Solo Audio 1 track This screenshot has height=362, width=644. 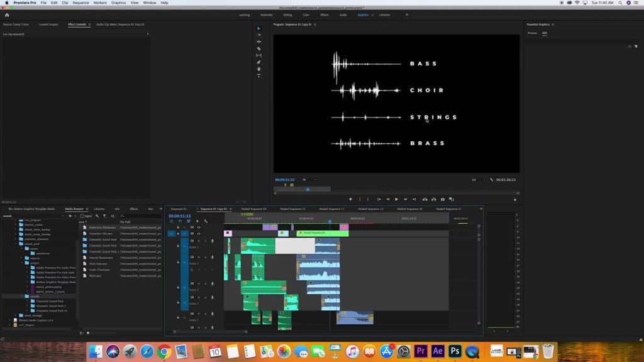[206, 241]
